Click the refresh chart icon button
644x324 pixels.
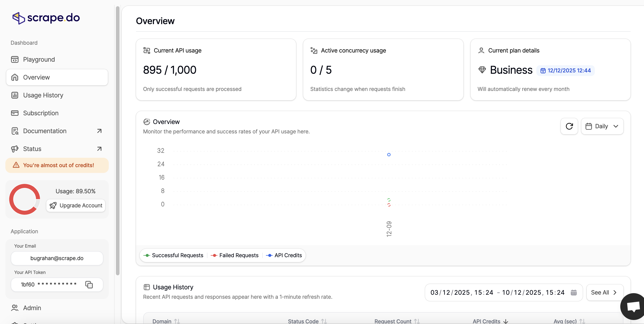[569, 126]
